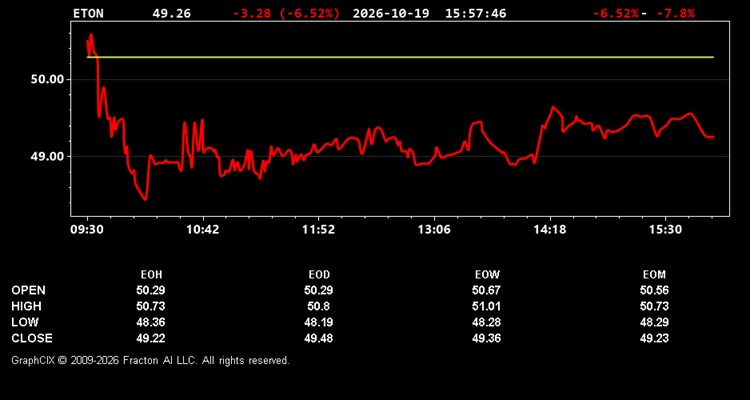Click the EOM low value 48.29
750x400 pixels.
[654, 322]
